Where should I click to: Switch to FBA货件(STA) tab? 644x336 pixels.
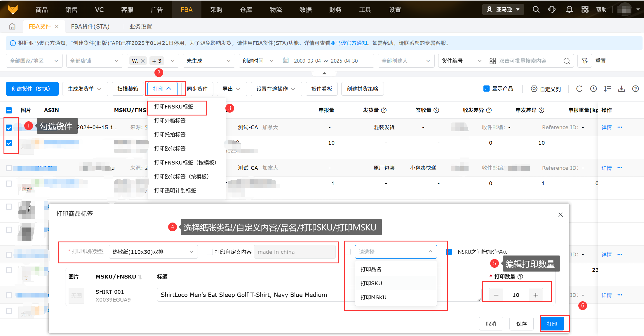click(90, 27)
